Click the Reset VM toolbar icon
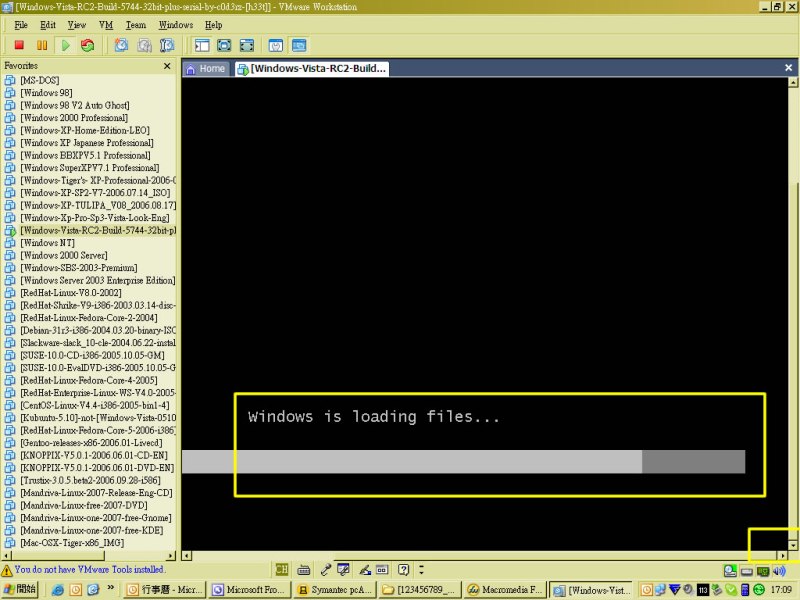Viewport: 800px width, 600px height. (88, 45)
